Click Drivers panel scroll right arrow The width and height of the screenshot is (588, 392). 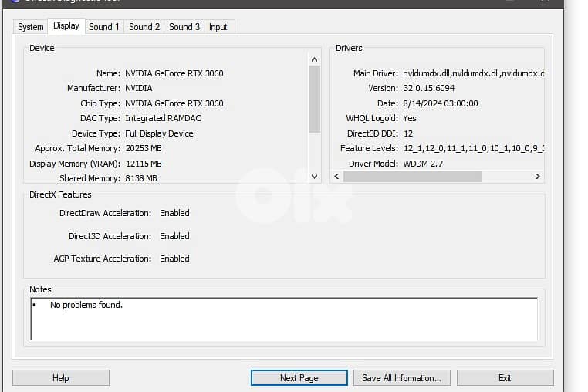click(x=537, y=176)
